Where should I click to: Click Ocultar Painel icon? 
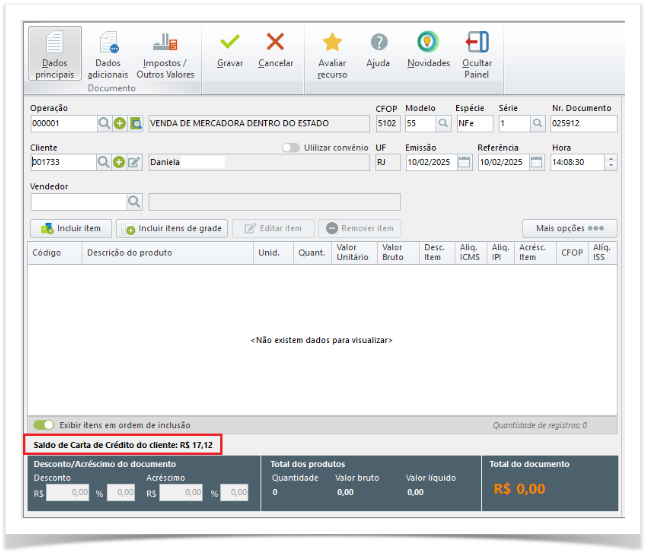tap(477, 42)
